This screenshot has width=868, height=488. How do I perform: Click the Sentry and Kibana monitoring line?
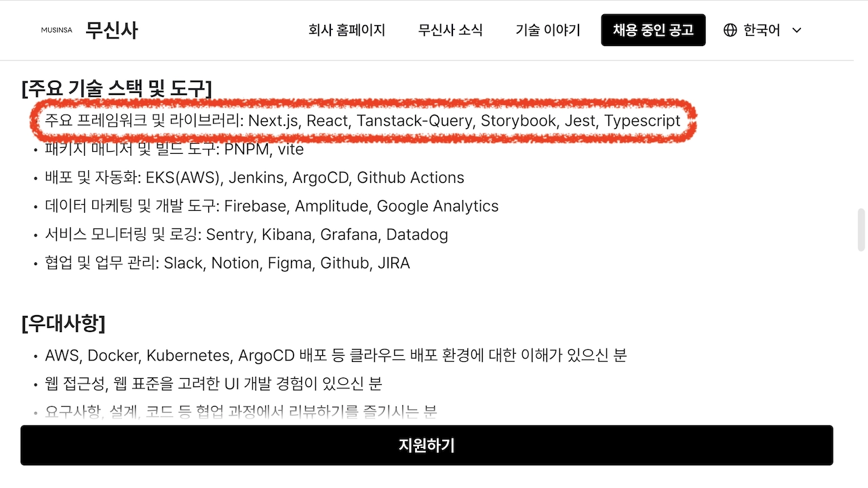click(x=246, y=235)
